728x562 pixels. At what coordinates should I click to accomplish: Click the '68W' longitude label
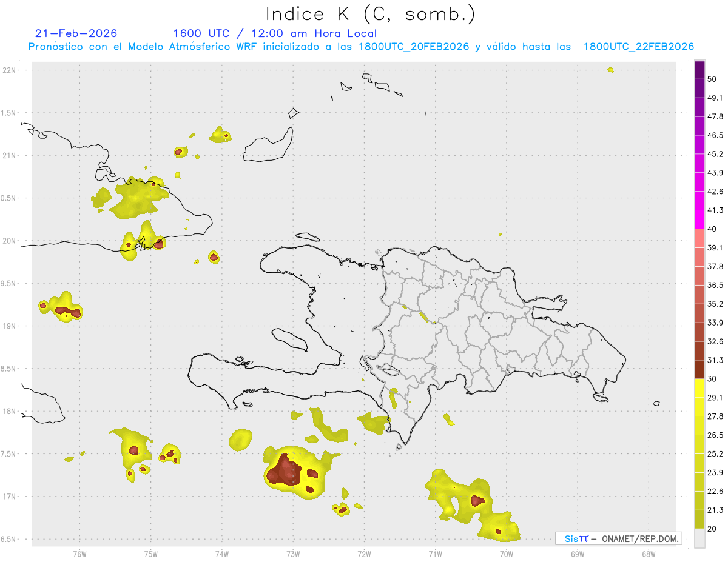pos(649,554)
